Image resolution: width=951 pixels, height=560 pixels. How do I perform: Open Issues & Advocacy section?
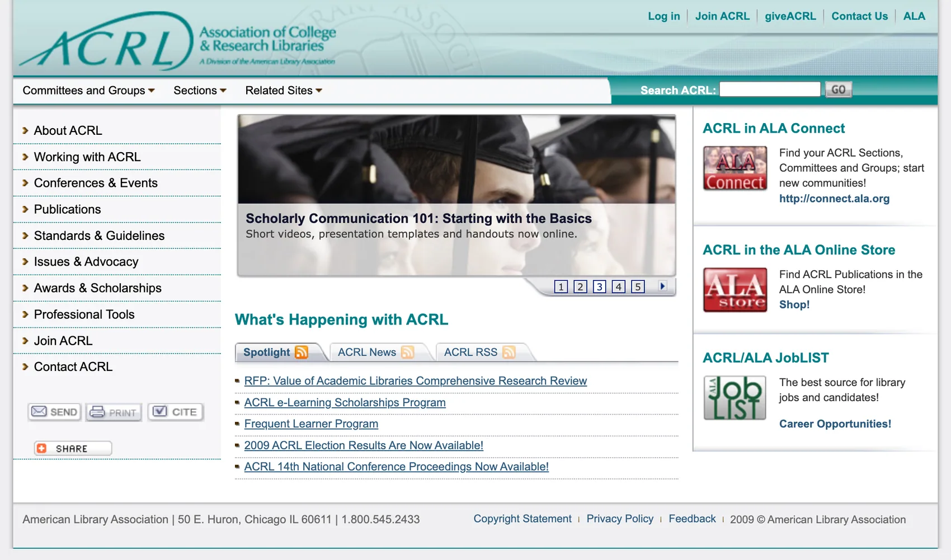[86, 262]
